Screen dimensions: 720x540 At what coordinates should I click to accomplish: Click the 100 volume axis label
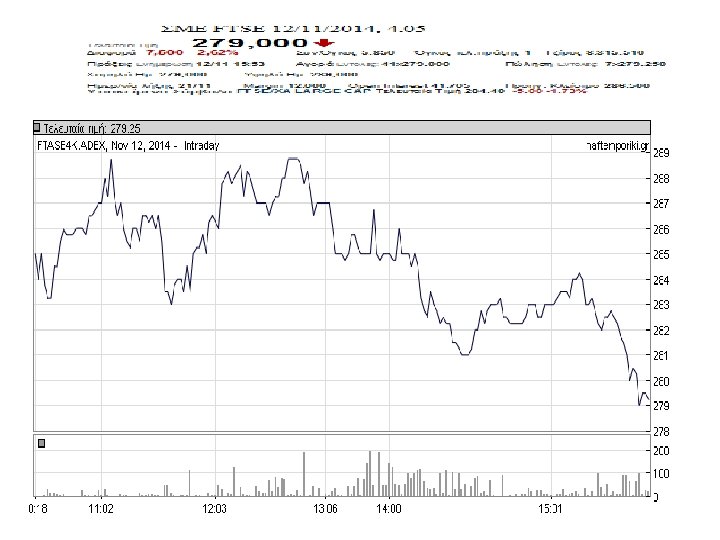pyautogui.click(x=661, y=473)
